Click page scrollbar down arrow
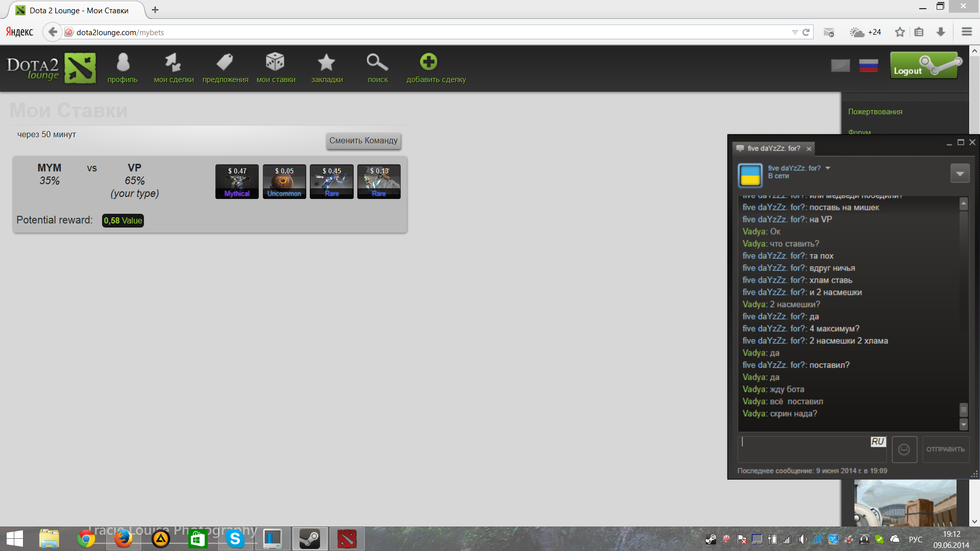 [974, 521]
